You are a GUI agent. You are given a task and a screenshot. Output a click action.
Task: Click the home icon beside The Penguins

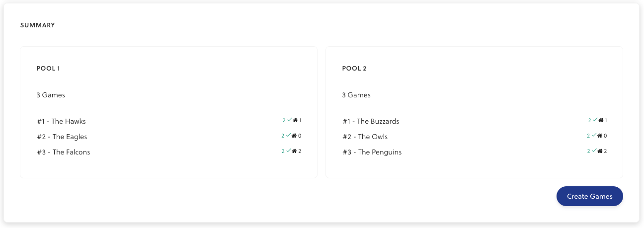pos(600,151)
